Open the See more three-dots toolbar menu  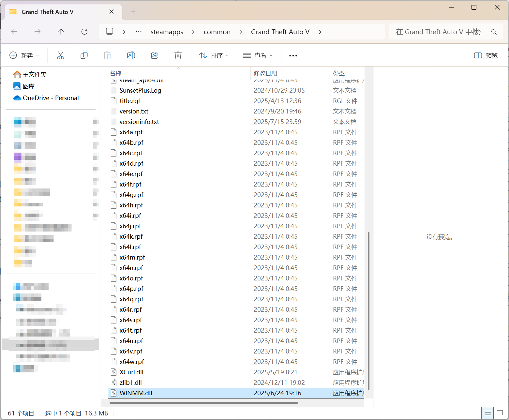click(x=293, y=56)
